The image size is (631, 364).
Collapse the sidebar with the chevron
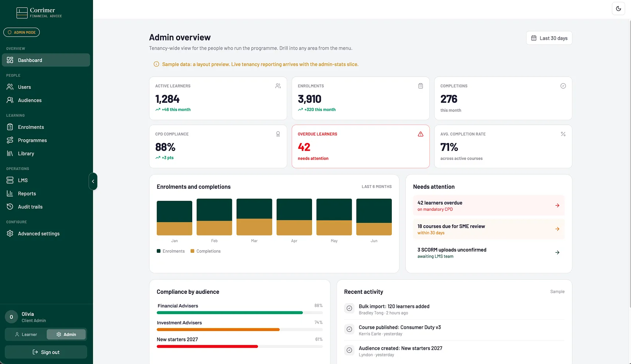[93, 181]
